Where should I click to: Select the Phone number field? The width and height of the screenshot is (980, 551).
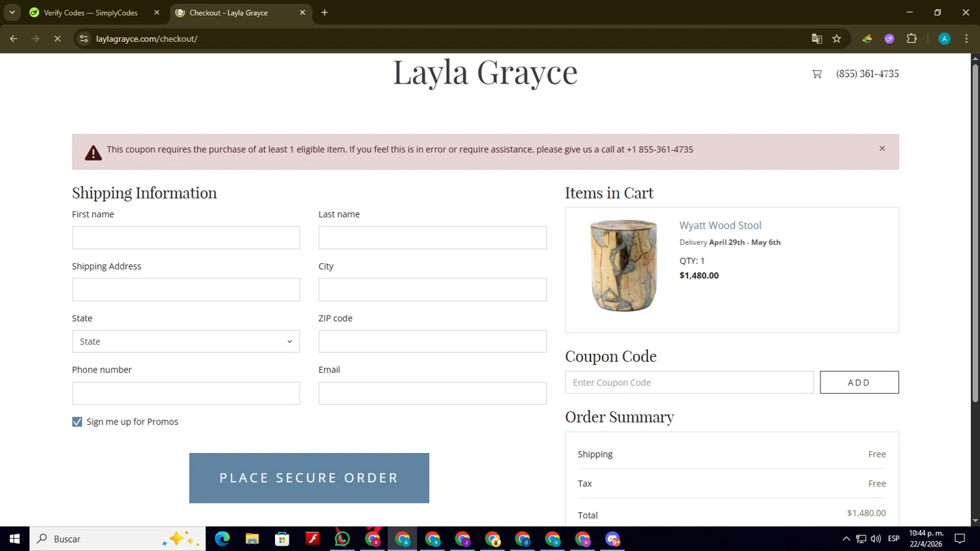(186, 393)
